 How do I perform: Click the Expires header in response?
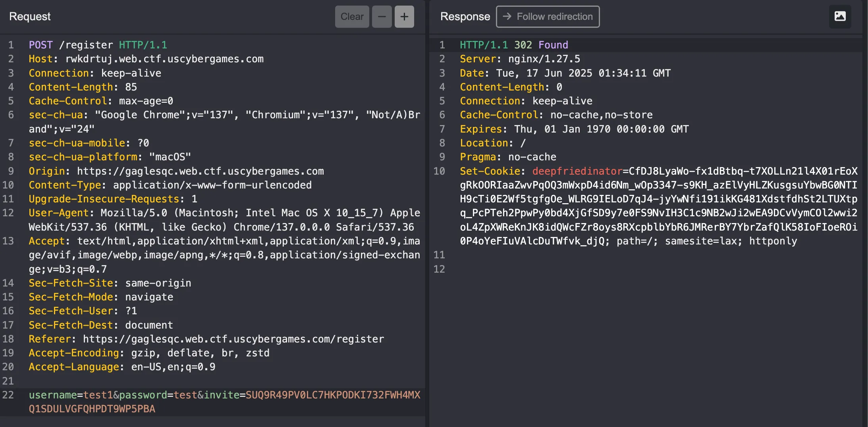[480, 129]
